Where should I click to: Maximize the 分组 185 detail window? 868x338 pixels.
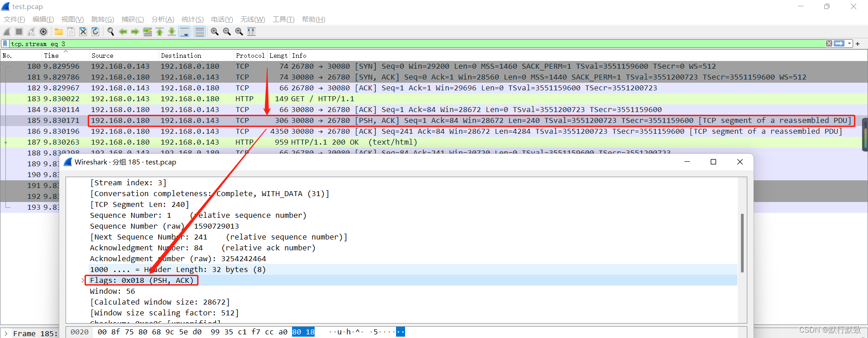pyautogui.click(x=713, y=162)
